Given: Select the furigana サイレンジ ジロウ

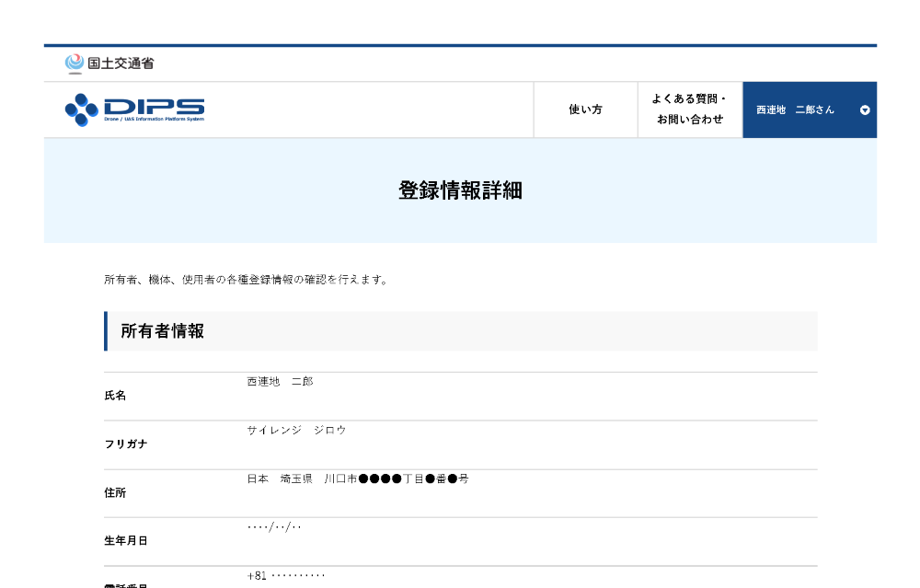Looking at the screenshot, I should (x=296, y=430).
